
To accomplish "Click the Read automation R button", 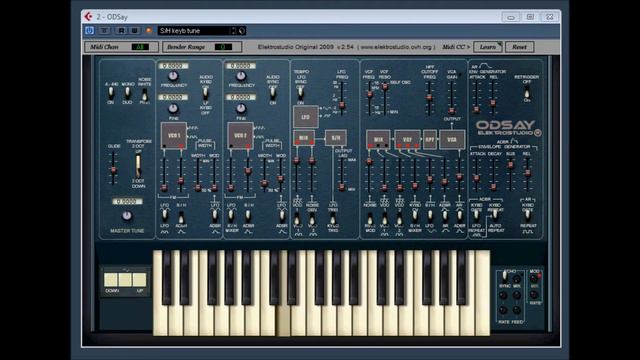I will (x=121, y=31).
